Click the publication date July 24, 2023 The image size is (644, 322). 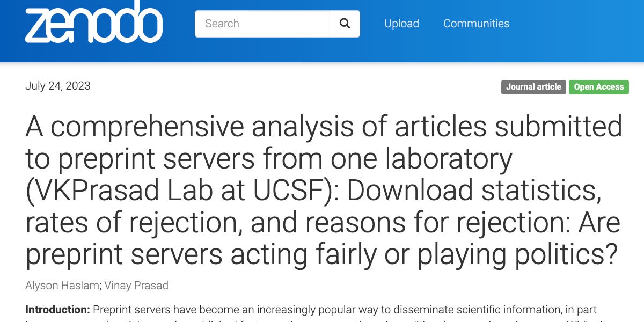[57, 86]
